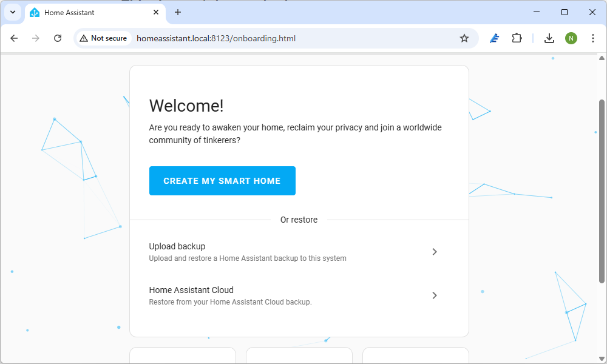Click the Not secure warning label
Image resolution: width=607 pixels, height=364 pixels.
point(103,38)
